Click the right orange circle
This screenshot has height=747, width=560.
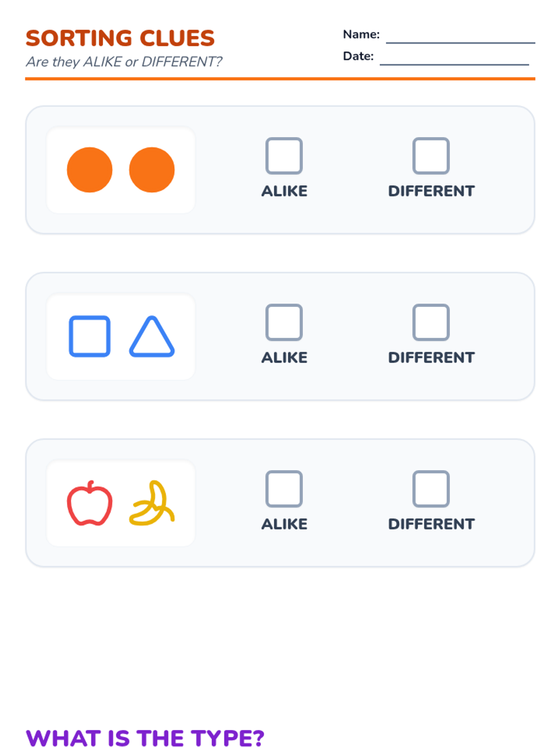pos(152,170)
